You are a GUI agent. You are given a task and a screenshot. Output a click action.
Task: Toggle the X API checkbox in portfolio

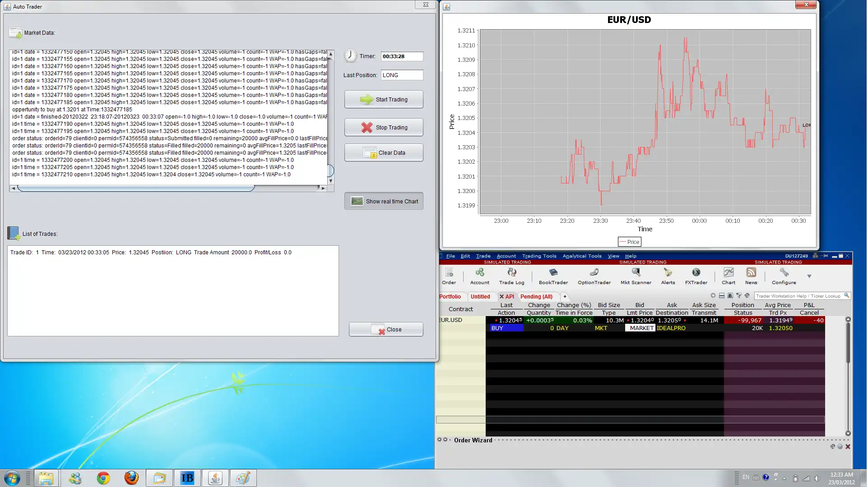coord(501,296)
